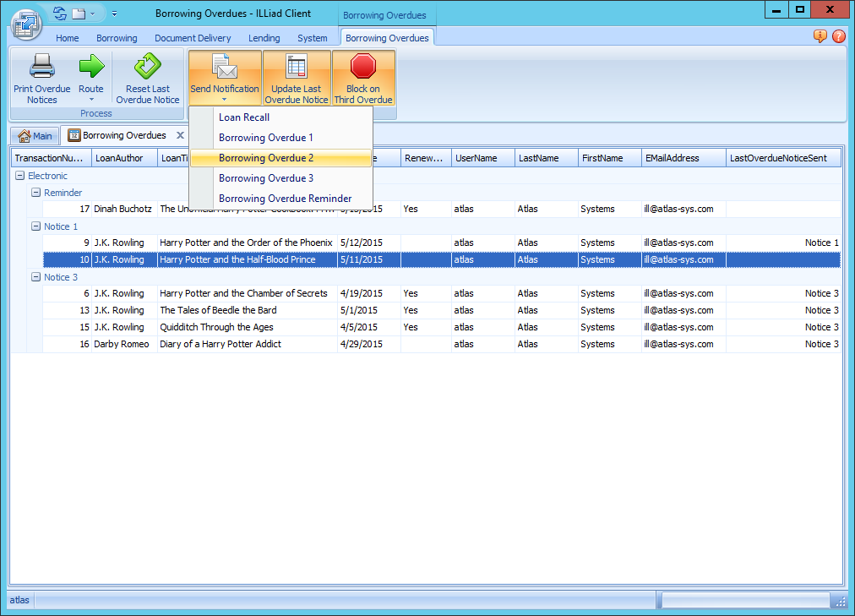Click the red help icon in top right
The width and height of the screenshot is (855, 616).
838,36
